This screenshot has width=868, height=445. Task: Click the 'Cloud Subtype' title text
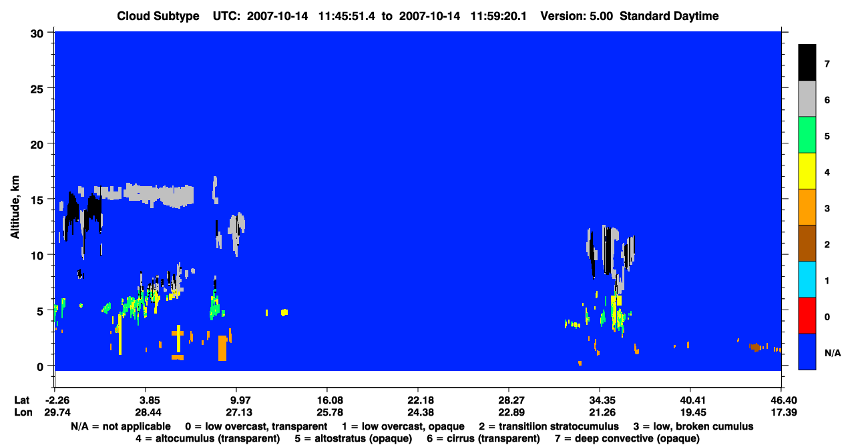(x=158, y=16)
